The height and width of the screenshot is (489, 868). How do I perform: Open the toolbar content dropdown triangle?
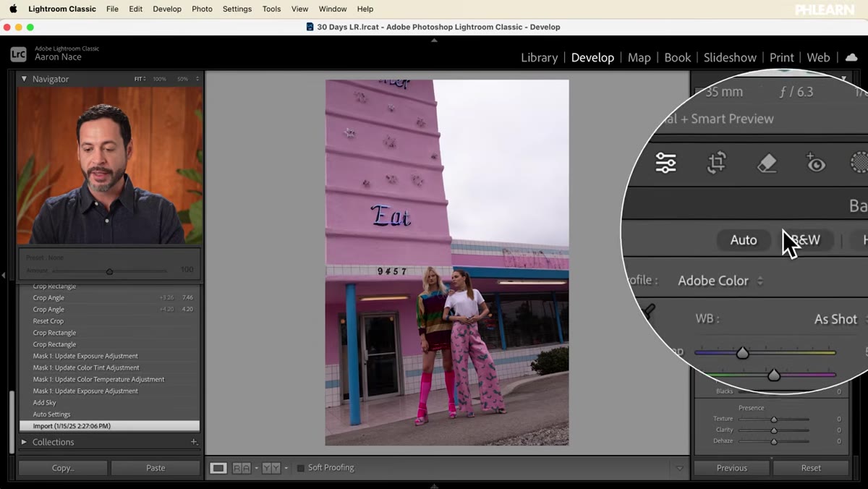point(679,469)
